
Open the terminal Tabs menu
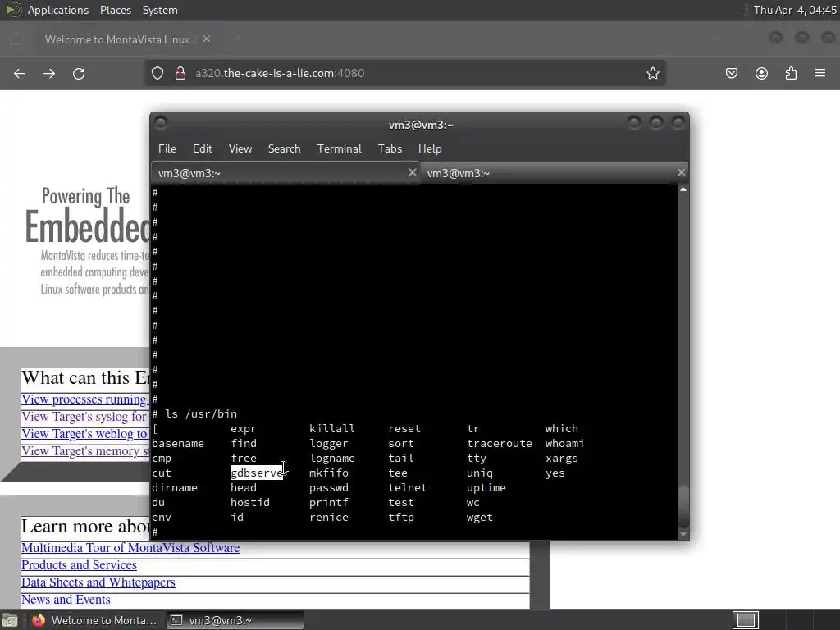click(x=390, y=149)
